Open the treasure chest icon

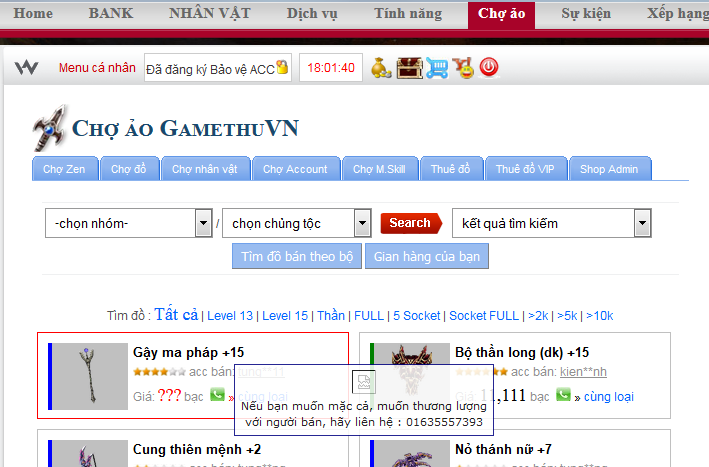409,68
